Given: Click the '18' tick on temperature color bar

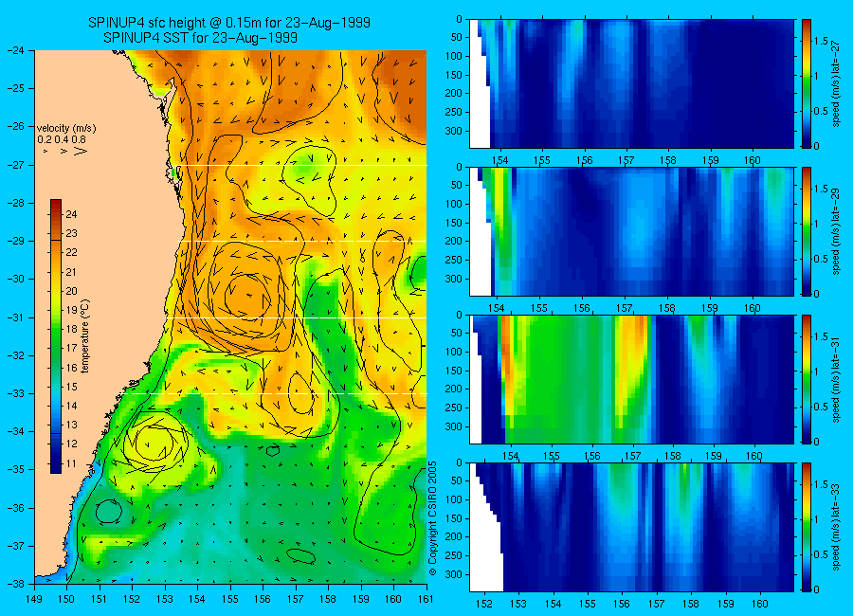Looking at the screenshot, I should click(x=71, y=329).
